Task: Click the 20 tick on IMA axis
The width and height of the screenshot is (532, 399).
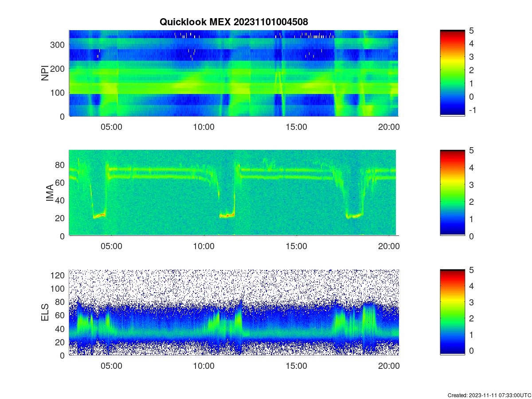Action: [x=61, y=218]
